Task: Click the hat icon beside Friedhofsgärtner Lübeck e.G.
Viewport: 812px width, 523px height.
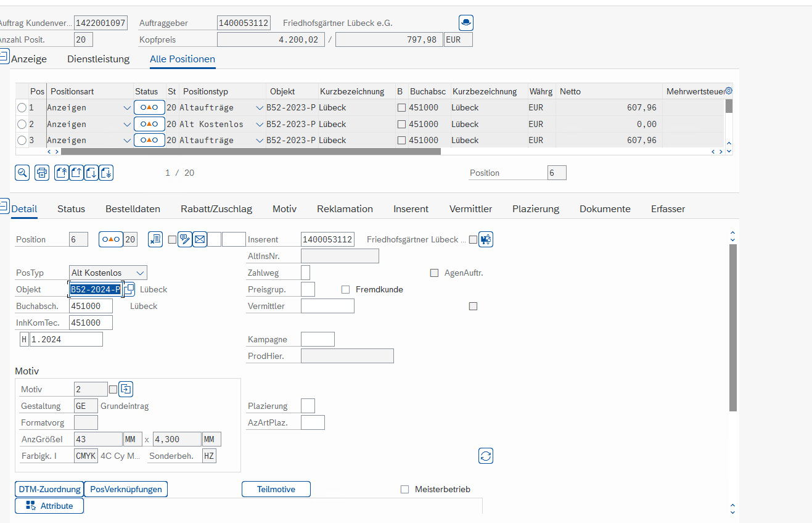Action: pos(466,23)
